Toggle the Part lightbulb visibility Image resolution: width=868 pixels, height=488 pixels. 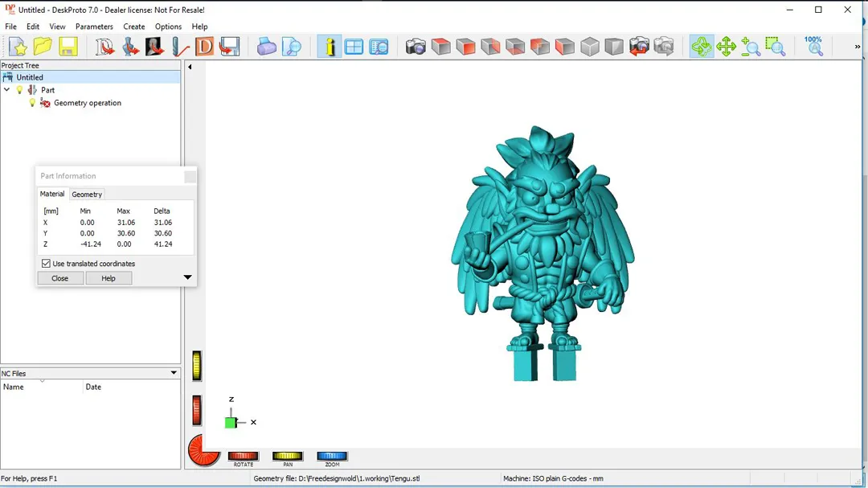[20, 90]
